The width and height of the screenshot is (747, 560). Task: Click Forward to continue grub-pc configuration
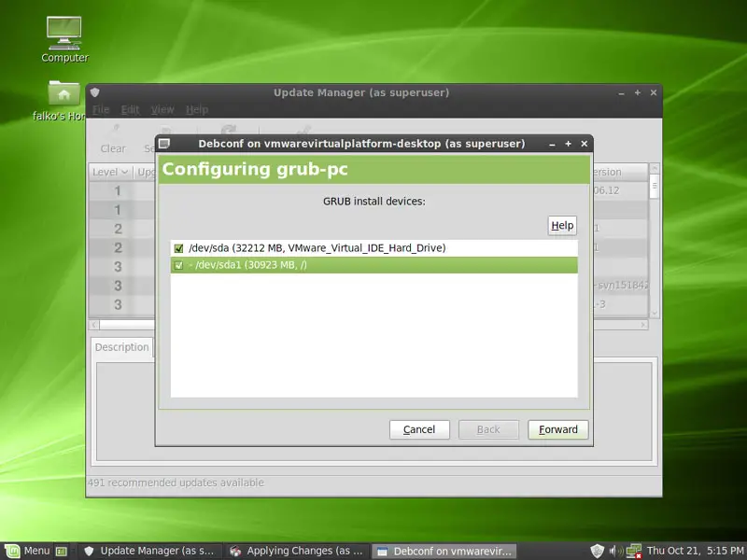pos(557,429)
